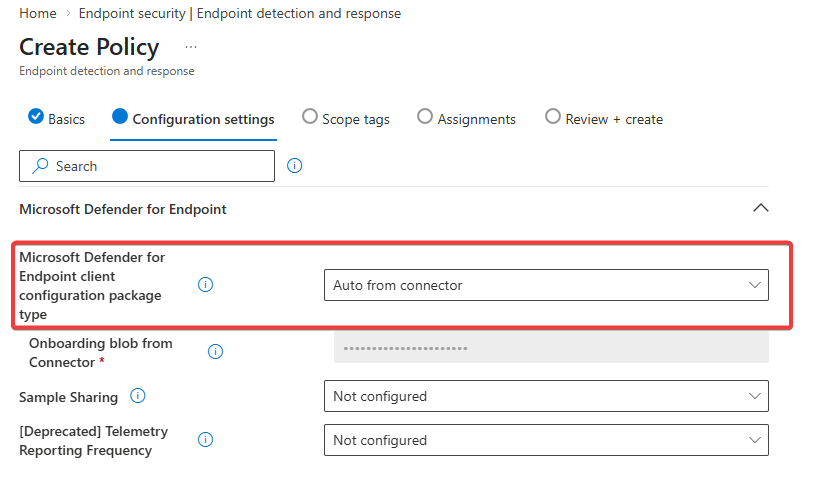Click the Endpoint detection and response subtitle

pyautogui.click(x=107, y=71)
